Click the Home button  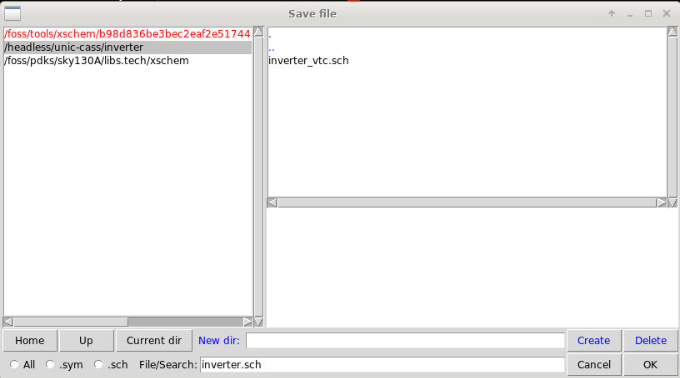(30, 340)
